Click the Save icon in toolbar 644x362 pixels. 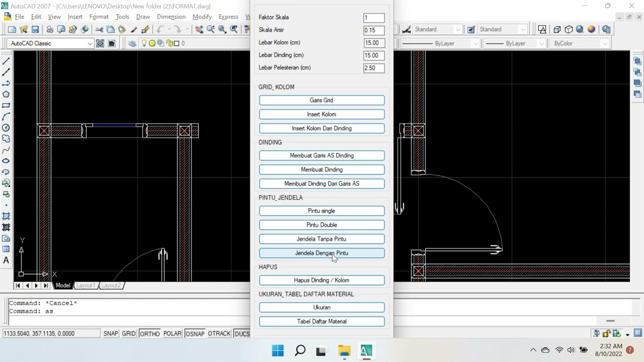click(x=35, y=30)
